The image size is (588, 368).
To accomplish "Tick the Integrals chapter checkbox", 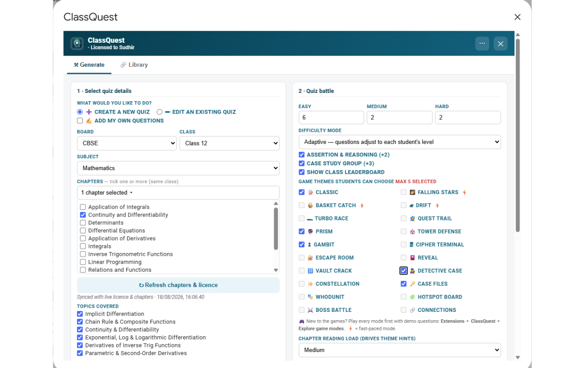I will click(83, 247).
